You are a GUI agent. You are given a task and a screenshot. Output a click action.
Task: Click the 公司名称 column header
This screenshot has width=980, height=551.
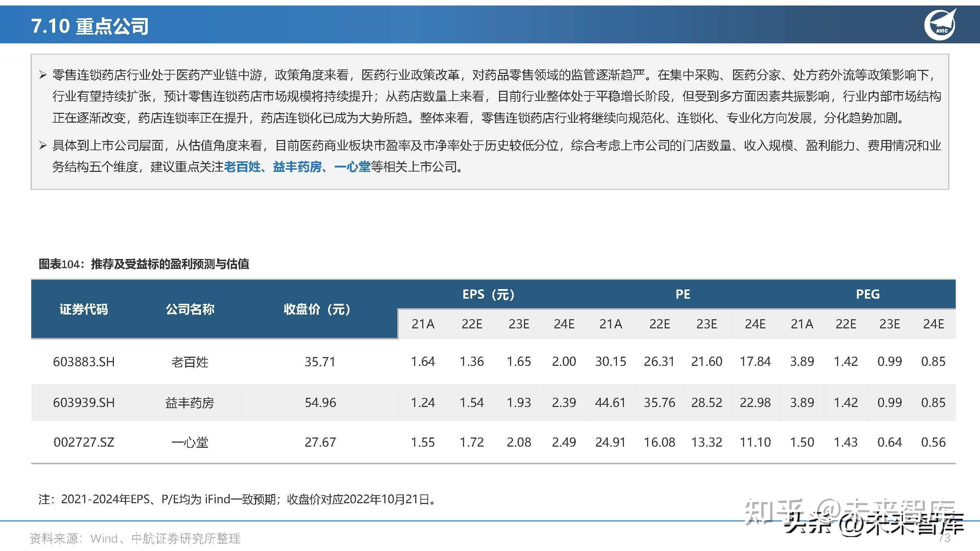coord(190,309)
